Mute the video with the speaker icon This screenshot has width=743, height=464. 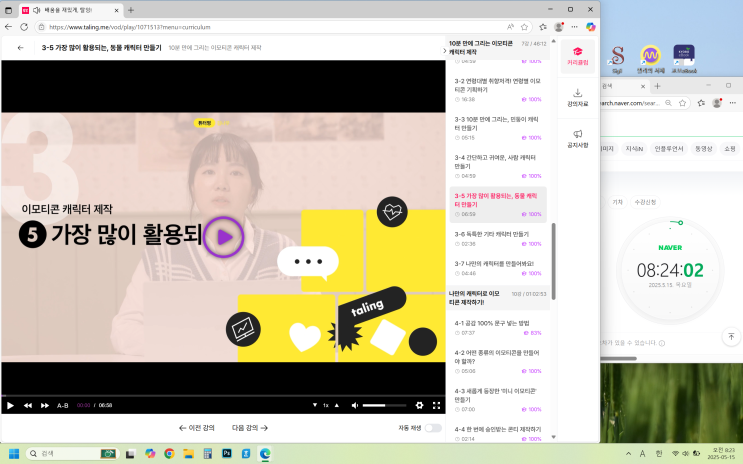point(355,405)
